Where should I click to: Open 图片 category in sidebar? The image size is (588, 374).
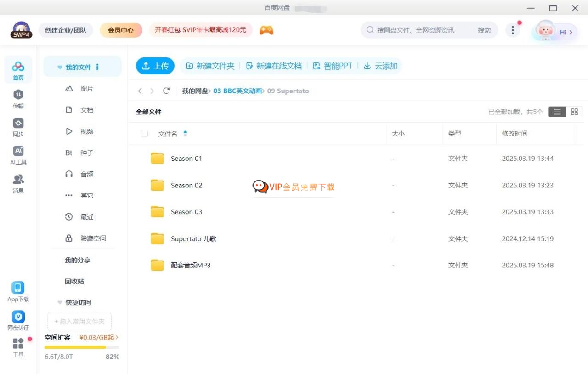(79, 89)
